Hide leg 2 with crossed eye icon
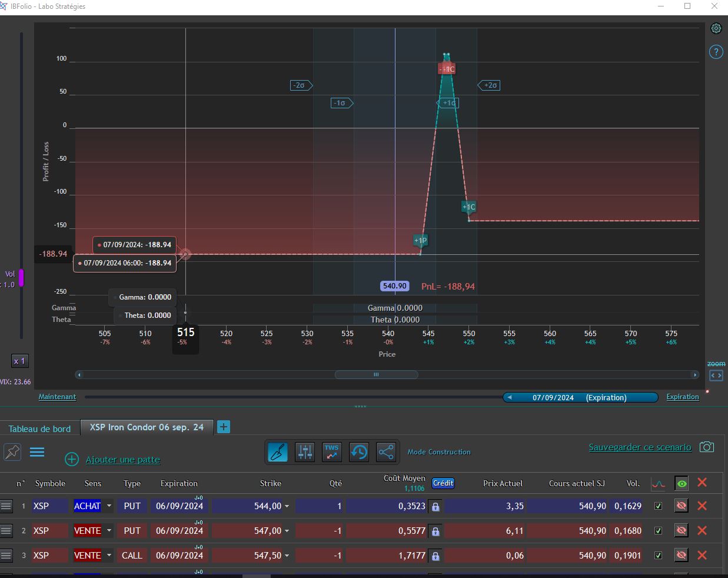Screen dimensions: 728x578 click(682, 530)
